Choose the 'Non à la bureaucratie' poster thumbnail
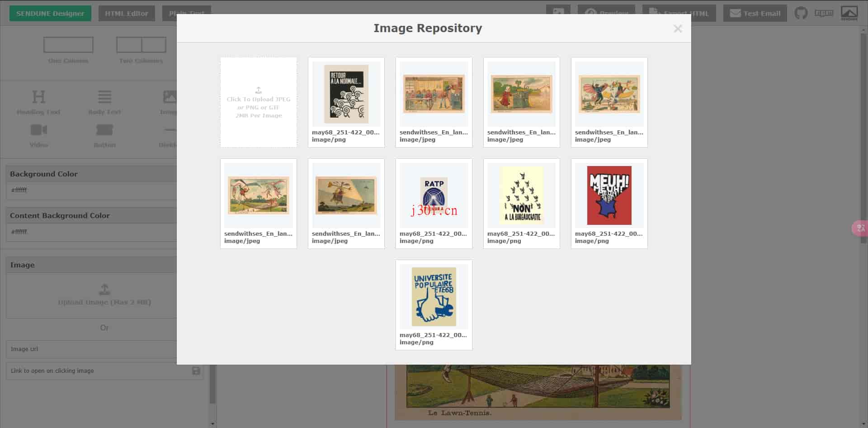 tap(522, 195)
